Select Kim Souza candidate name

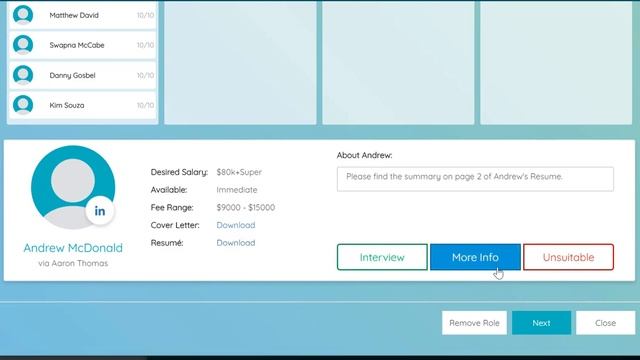(67, 105)
